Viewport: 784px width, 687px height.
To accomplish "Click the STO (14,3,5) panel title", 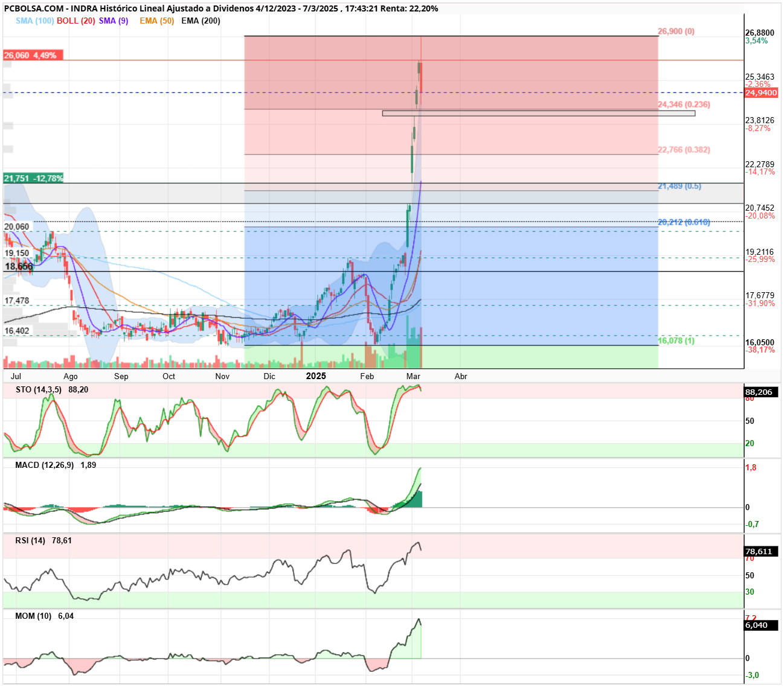I will click(x=39, y=389).
